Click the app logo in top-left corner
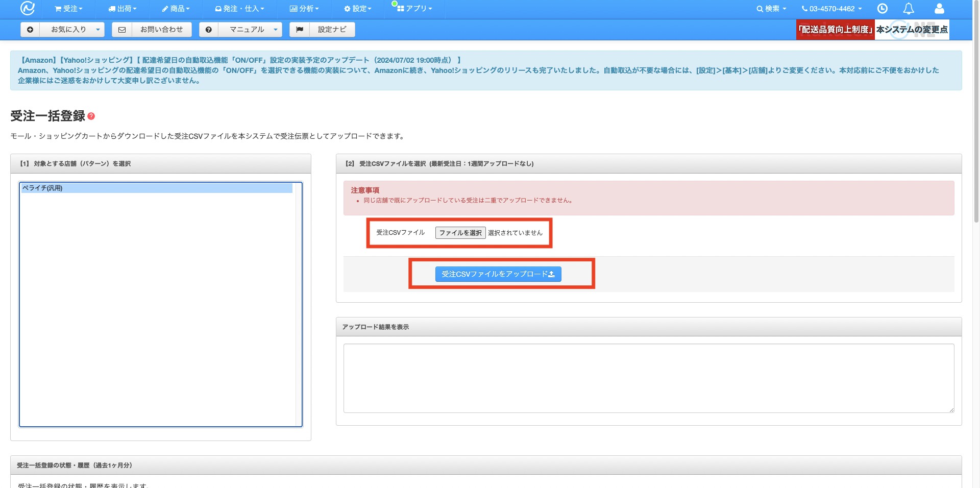The height and width of the screenshot is (488, 980). coord(27,9)
